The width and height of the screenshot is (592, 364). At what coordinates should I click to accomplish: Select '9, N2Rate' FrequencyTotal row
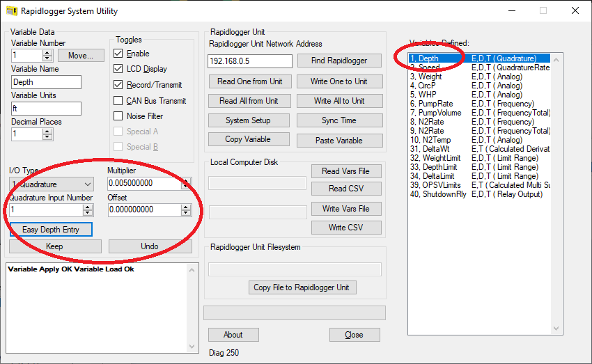click(479, 131)
